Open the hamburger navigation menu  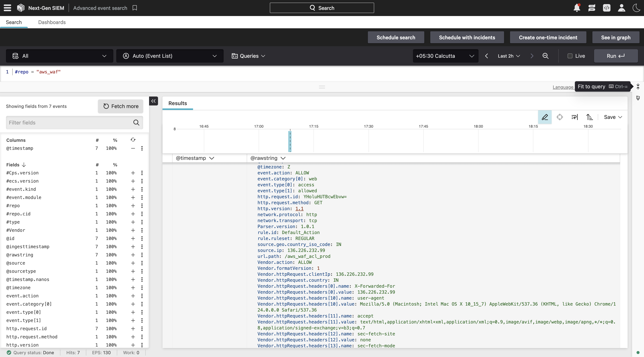7,8
